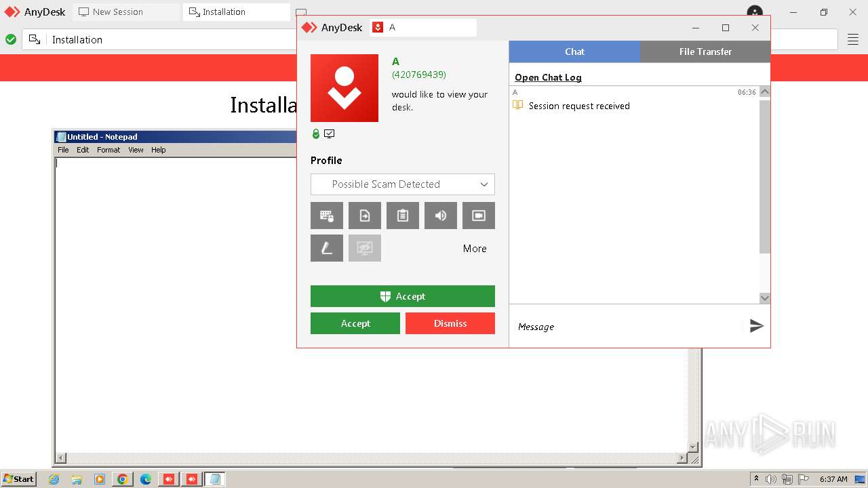
Task: Click chat scrollbar up arrow
Action: (765, 91)
